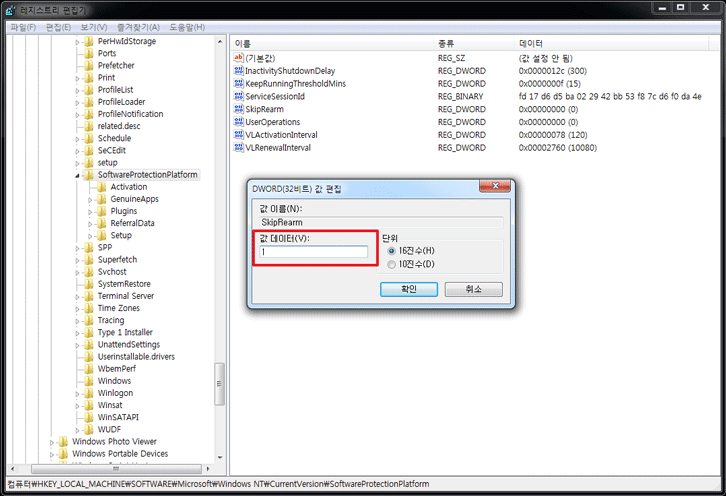Collapse the SoftwareProtectionPlatform tree node

[x=77, y=175]
